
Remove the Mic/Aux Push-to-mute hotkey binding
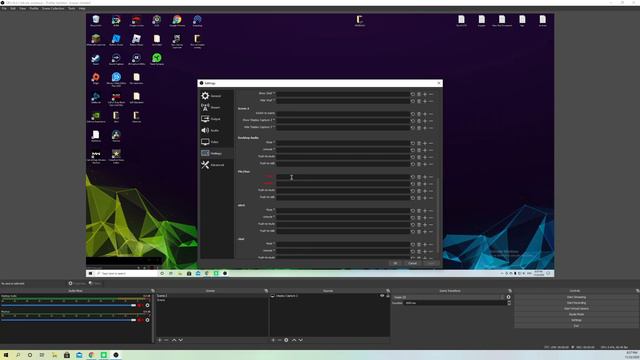(x=431, y=191)
